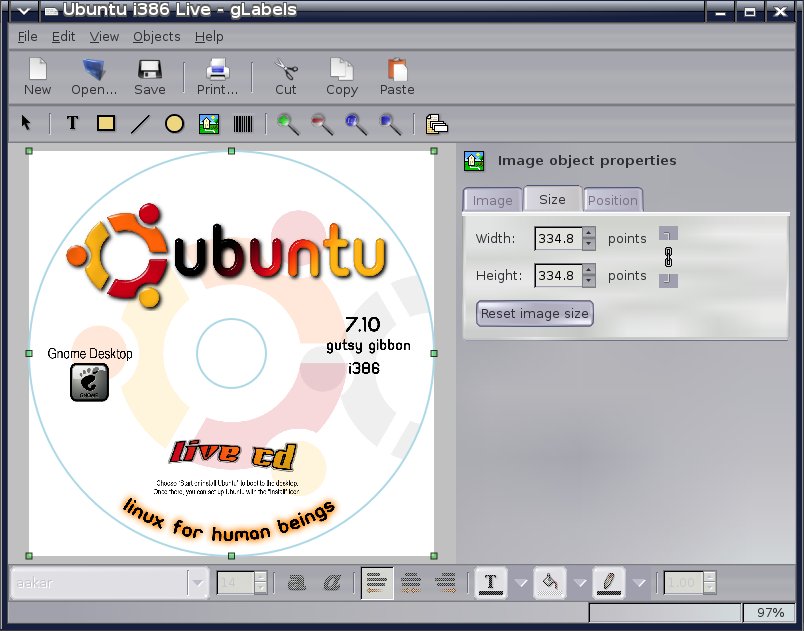Select the barcode object tool
Image resolution: width=804 pixels, height=631 pixels.
243,124
